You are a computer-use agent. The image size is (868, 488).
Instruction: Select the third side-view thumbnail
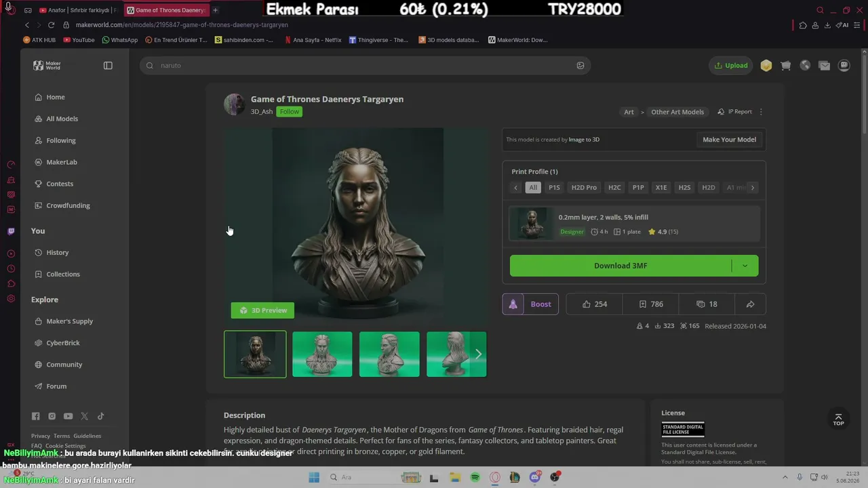389,354
